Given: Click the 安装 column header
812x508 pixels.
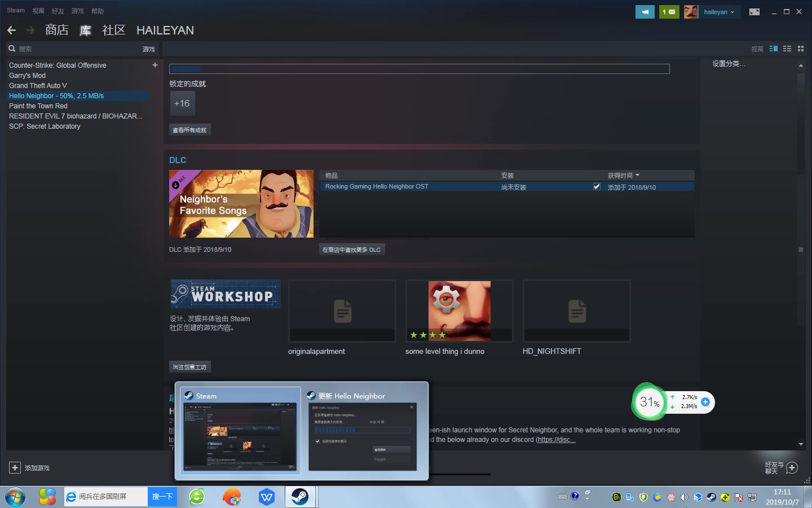Looking at the screenshot, I should coord(507,176).
